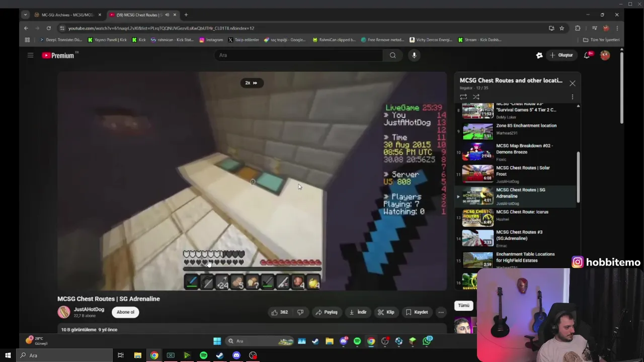Open the JustAHotDog channel avatar
This screenshot has width=644, height=362.
click(x=64, y=312)
